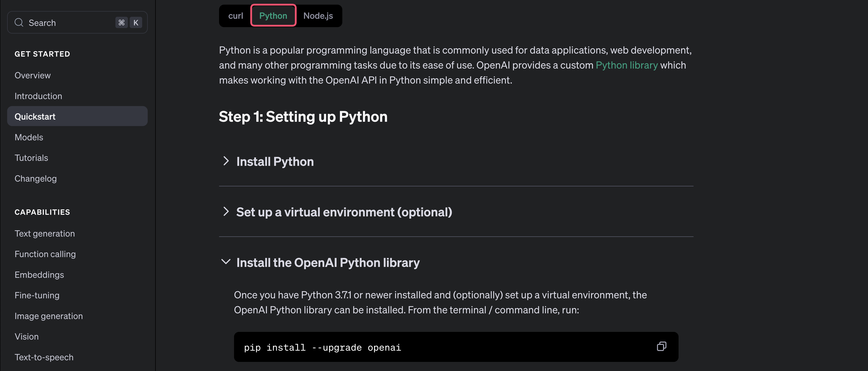Screen dimensions: 868x371
Task: Open Image generation in sidebar
Action: [49, 316]
